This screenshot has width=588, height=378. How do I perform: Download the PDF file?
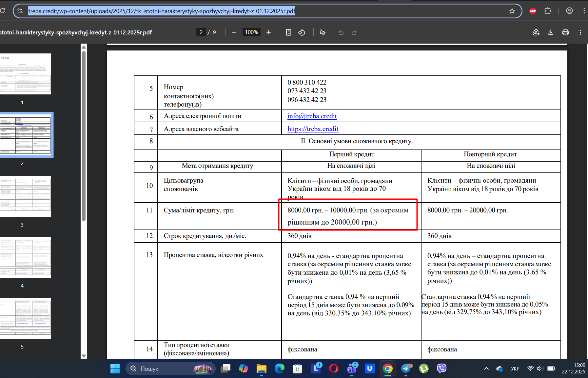point(551,32)
